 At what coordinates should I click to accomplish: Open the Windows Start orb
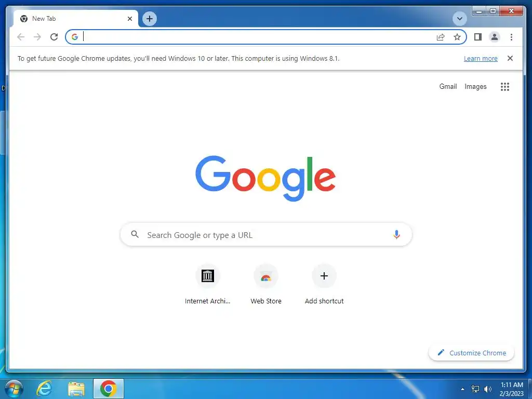click(x=14, y=389)
